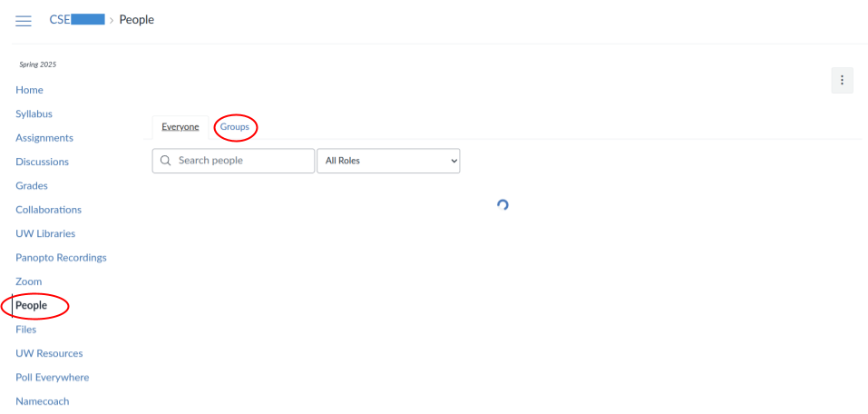
Task: Go to the CSE course breadcrumb link
Action: pyautogui.click(x=77, y=20)
